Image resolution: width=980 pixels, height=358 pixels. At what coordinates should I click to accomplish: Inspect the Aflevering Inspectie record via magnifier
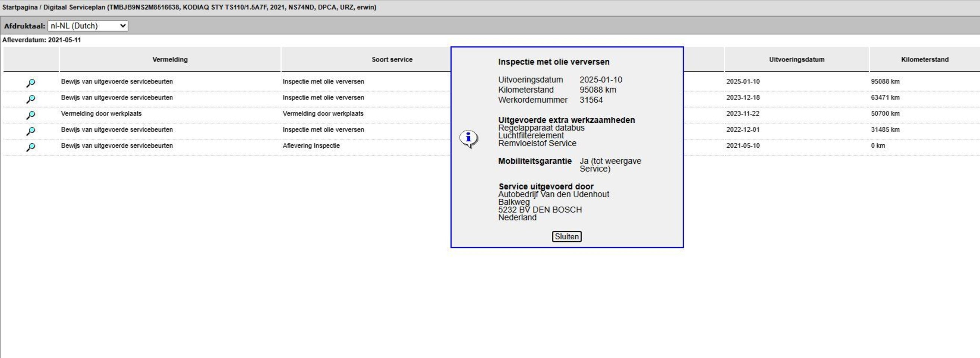[x=31, y=147]
